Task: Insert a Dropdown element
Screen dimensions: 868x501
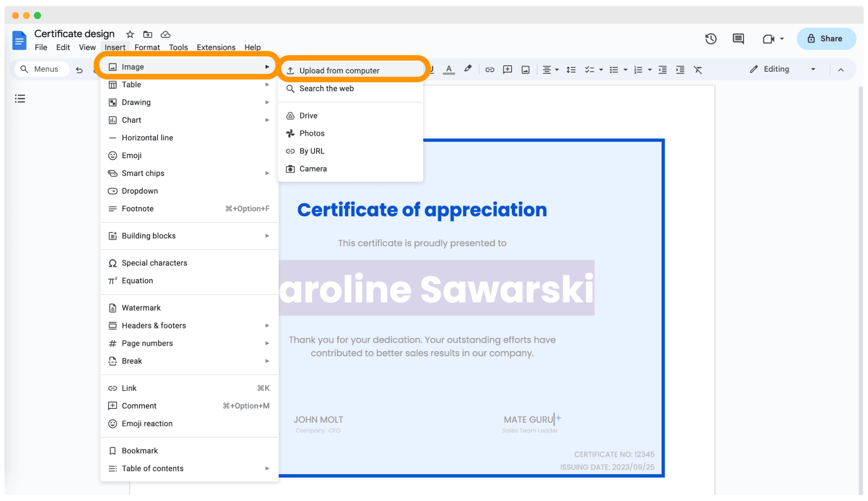Action: pos(189,192)
